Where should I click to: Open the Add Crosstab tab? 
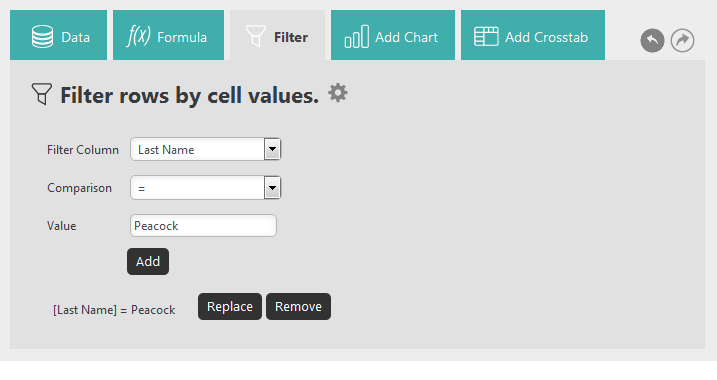[533, 35]
